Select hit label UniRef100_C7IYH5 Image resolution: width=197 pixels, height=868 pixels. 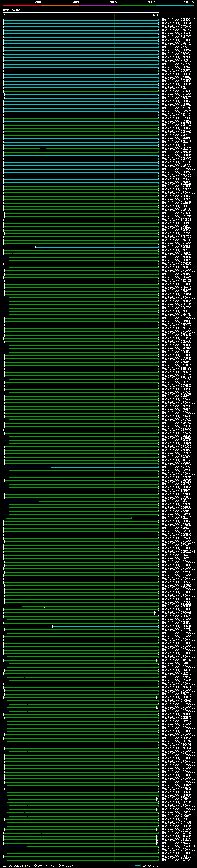(x=177, y=108)
